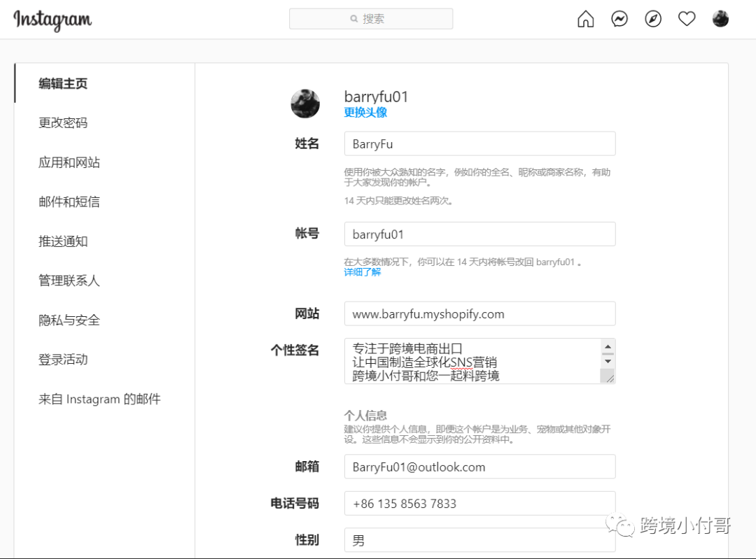Click barryfu01's round profile picture
This screenshot has height=559, width=756.
coord(304,103)
